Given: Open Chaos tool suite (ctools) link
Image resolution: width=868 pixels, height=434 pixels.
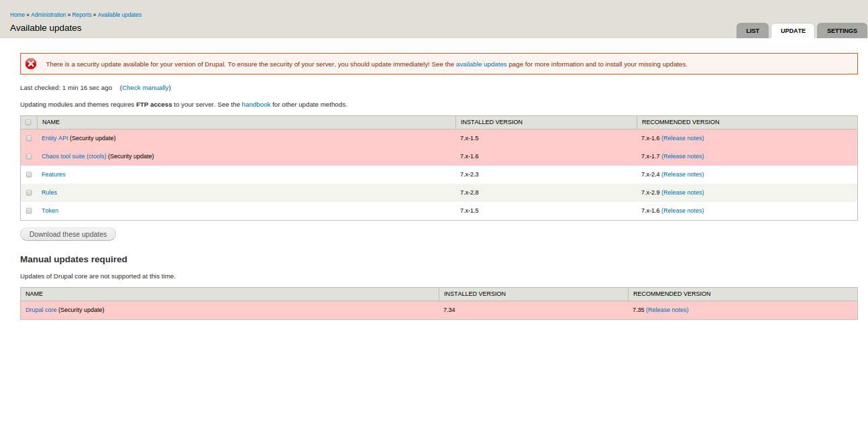Looking at the screenshot, I should pos(74,156).
